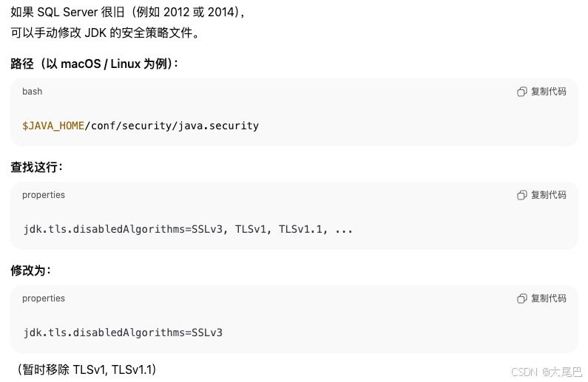Copy code of the SSLv3, TLSv1, TLSv1.1 snippet via 复制代码

[549, 195]
